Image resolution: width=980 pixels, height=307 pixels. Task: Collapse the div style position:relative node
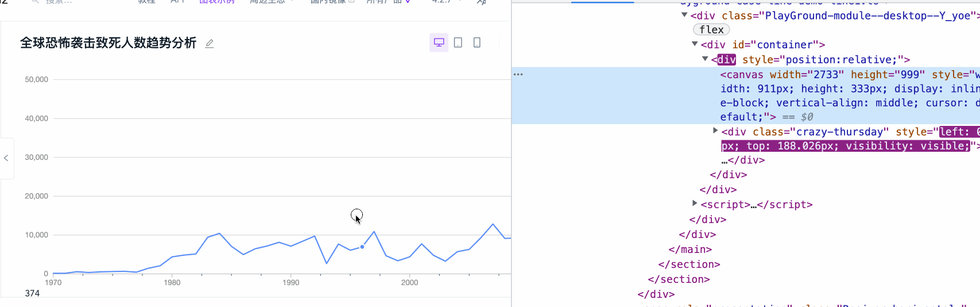click(705, 59)
